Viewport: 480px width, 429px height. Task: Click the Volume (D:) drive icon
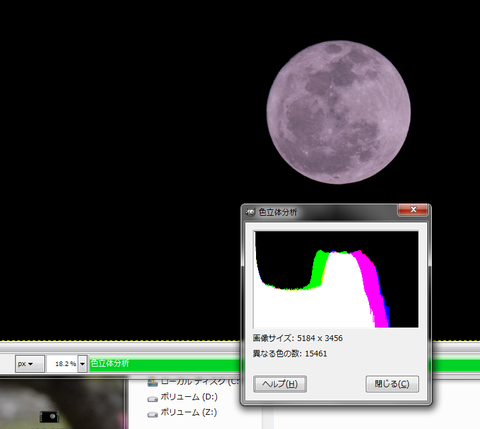153,398
